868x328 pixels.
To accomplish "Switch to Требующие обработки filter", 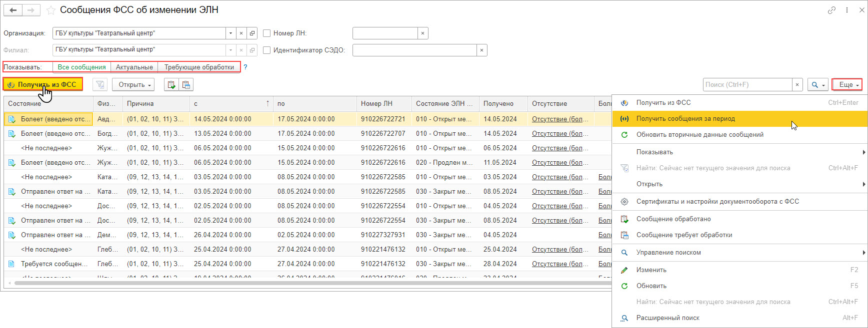I will (x=199, y=67).
